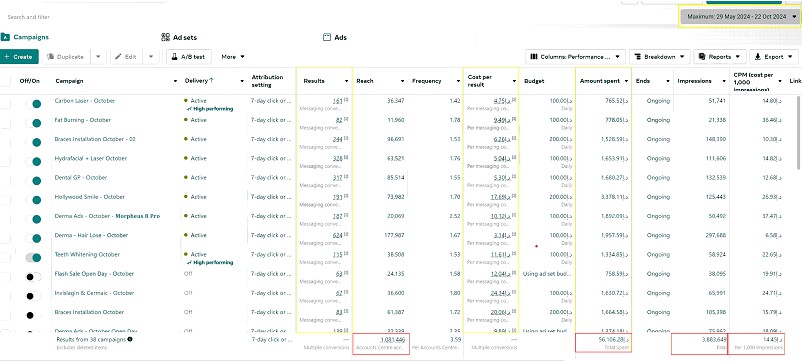Viewport: 802px width, 361px height.
Task: Click the 624 results value for Derma Hair Lose
Action: point(338,235)
